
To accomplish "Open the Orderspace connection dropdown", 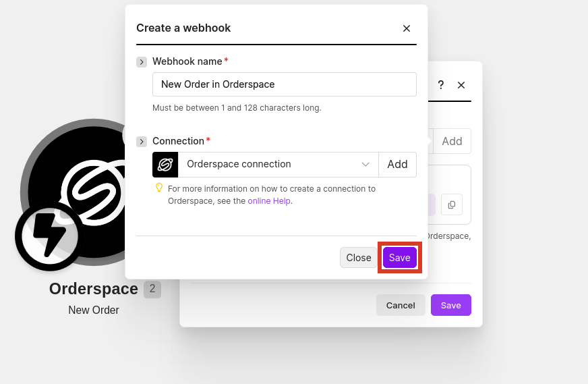I will [278, 165].
